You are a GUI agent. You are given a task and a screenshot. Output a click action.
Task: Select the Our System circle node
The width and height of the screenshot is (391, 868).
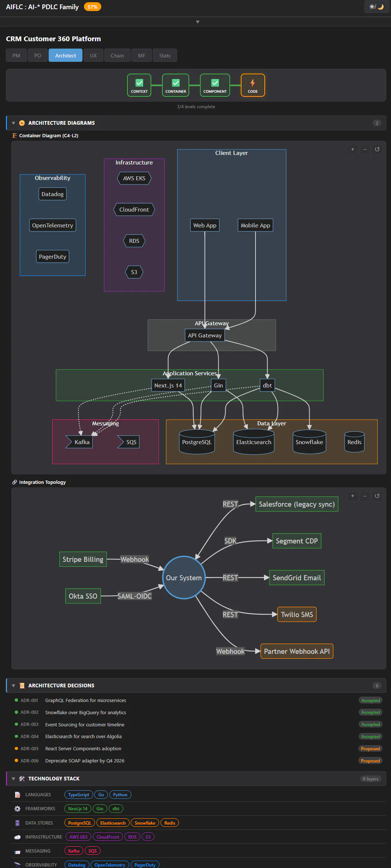(x=184, y=578)
